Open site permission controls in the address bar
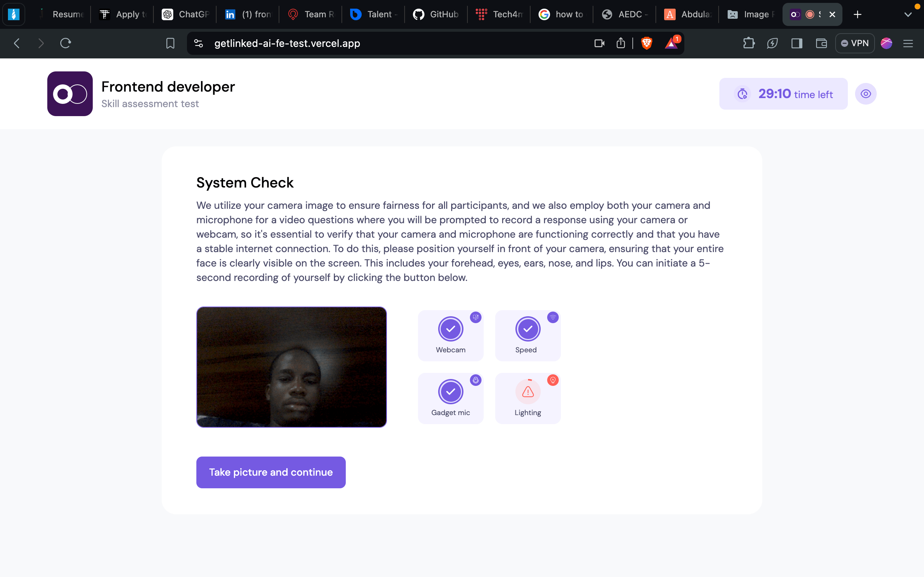The height and width of the screenshot is (577, 924). point(198,43)
